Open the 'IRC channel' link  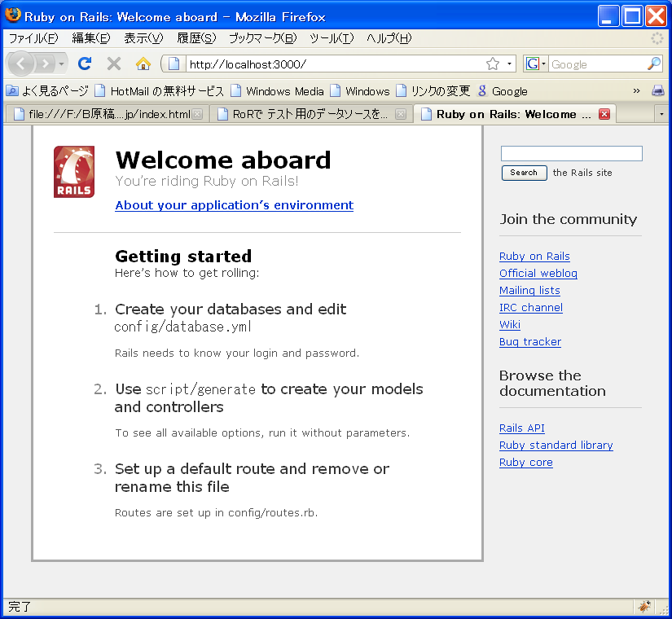click(x=531, y=308)
